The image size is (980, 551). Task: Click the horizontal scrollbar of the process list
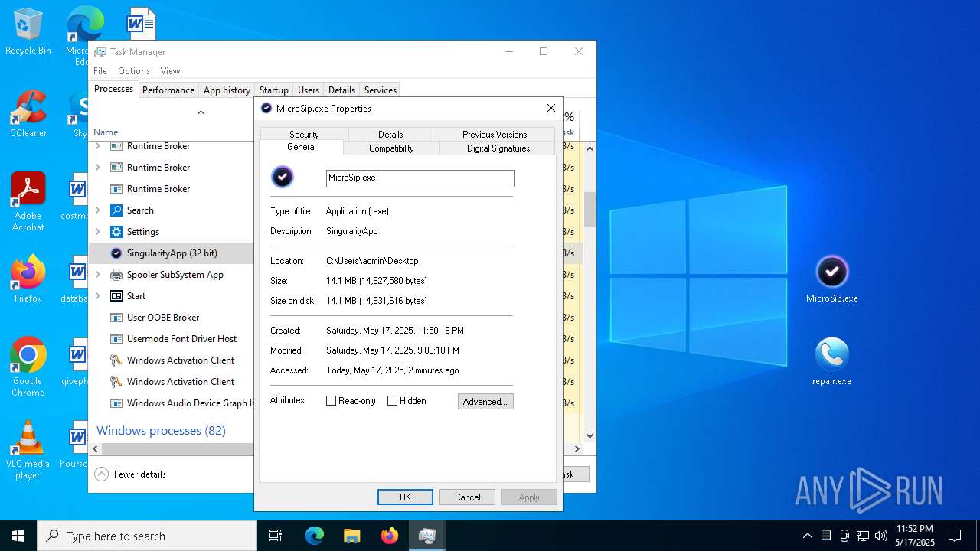point(176,449)
